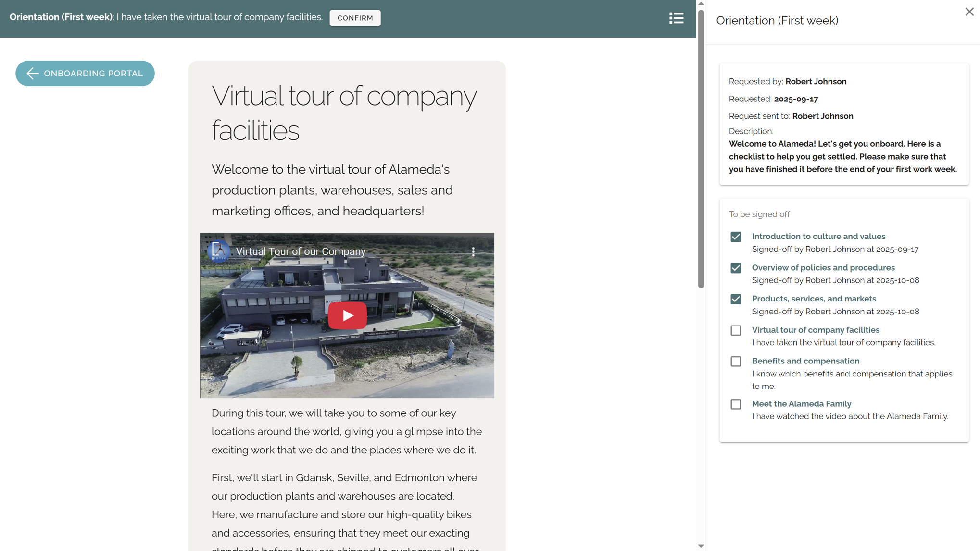Image resolution: width=980 pixels, height=551 pixels.
Task: Go back to the Onboarding Portal
Action: coord(85,73)
